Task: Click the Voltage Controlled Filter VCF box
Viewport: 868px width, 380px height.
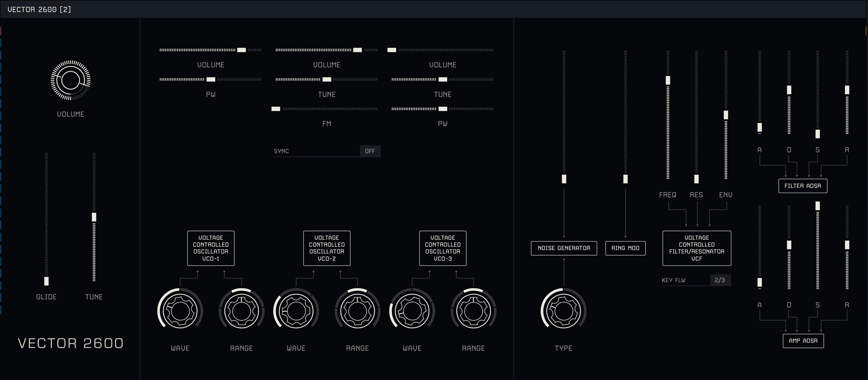Action: point(697,248)
